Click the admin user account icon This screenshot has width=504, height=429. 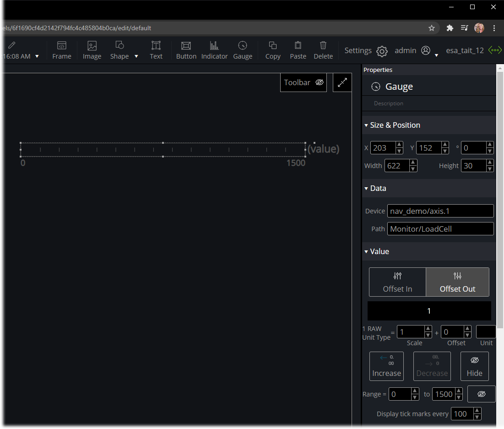(x=426, y=50)
